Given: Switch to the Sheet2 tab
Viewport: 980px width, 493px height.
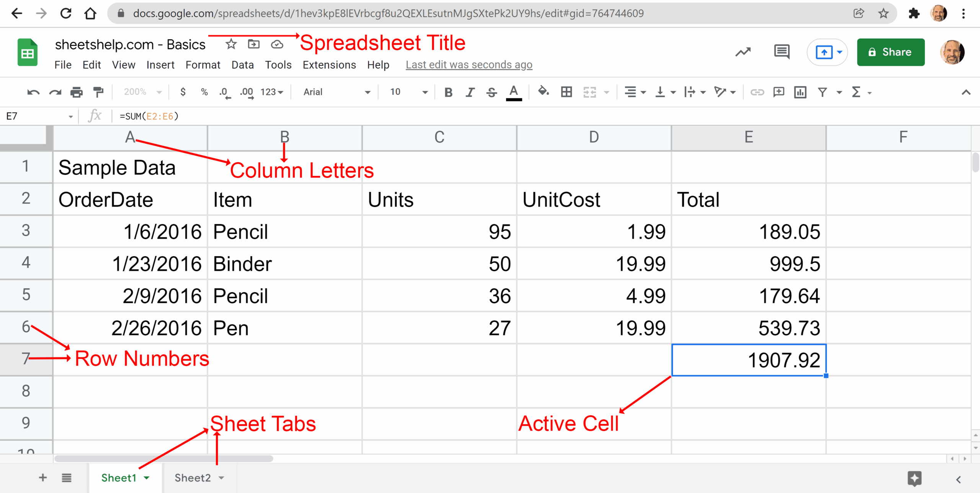Looking at the screenshot, I should pyautogui.click(x=193, y=478).
